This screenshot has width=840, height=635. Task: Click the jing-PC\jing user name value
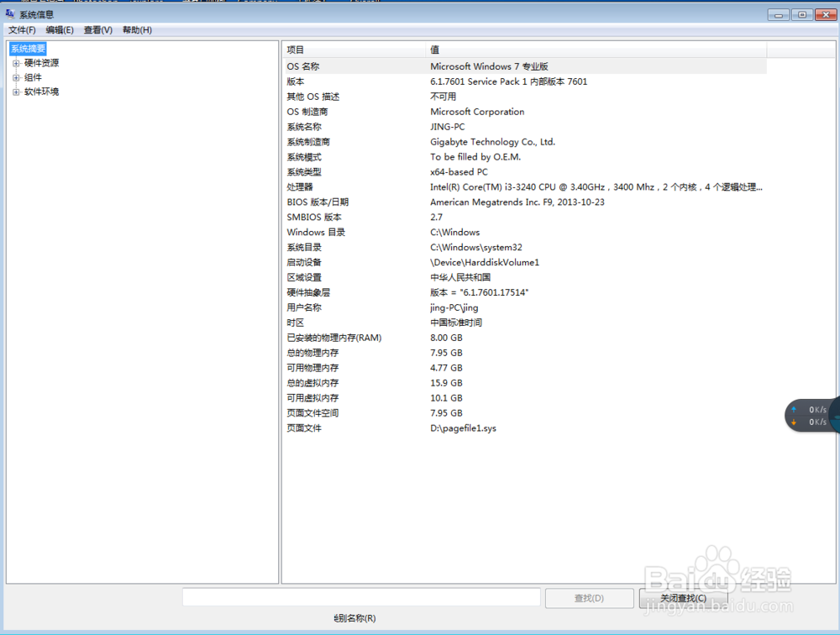pyautogui.click(x=454, y=307)
